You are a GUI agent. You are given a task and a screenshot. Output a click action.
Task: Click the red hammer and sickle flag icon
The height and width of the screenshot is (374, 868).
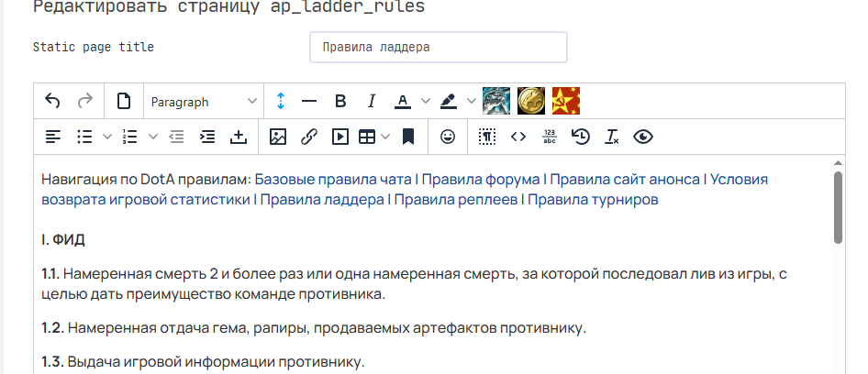[x=566, y=101]
